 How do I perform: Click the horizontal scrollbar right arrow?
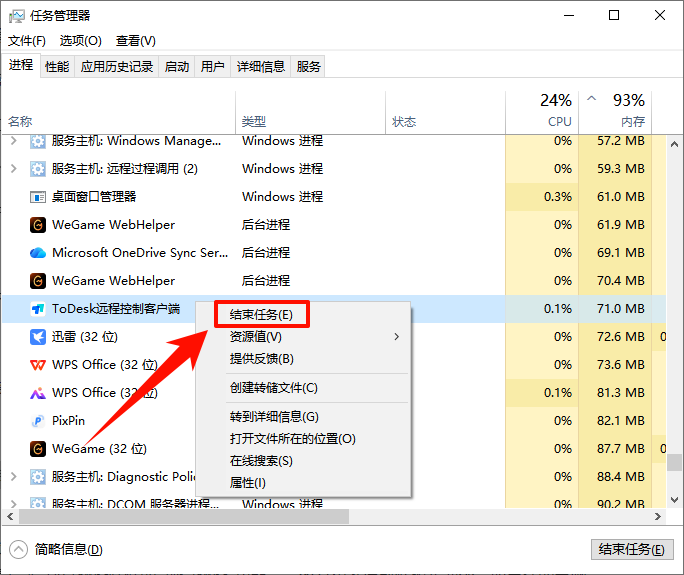(658, 517)
